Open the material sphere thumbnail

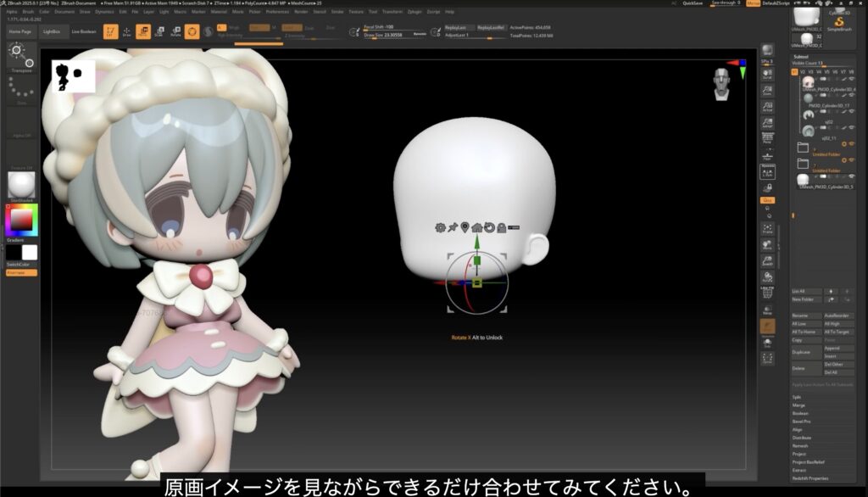(21, 185)
